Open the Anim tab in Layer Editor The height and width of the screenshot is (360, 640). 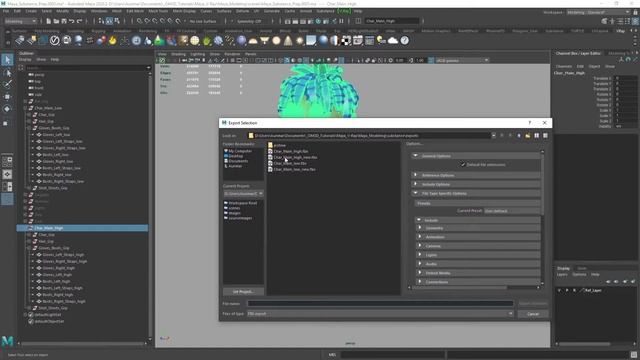[582, 268]
